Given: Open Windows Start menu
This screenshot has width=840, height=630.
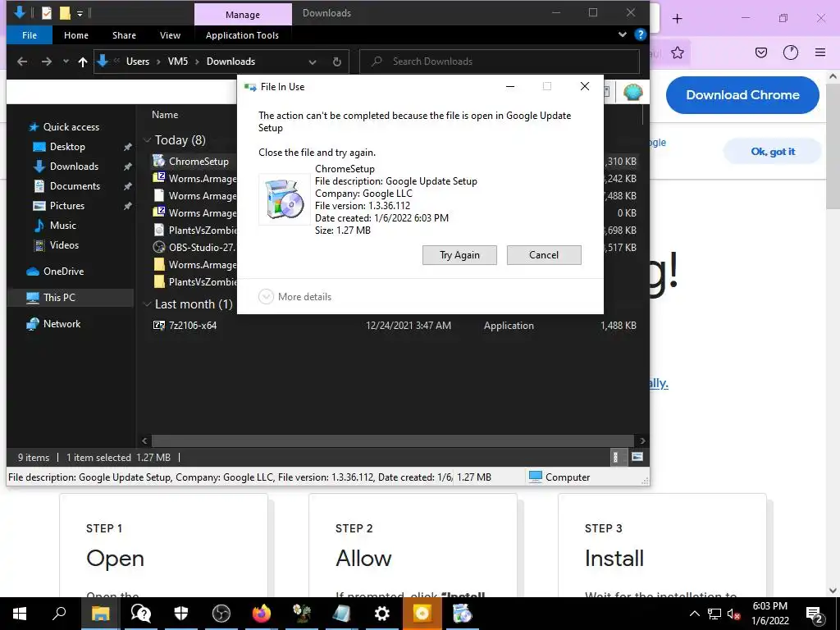Looking at the screenshot, I should coord(20,614).
